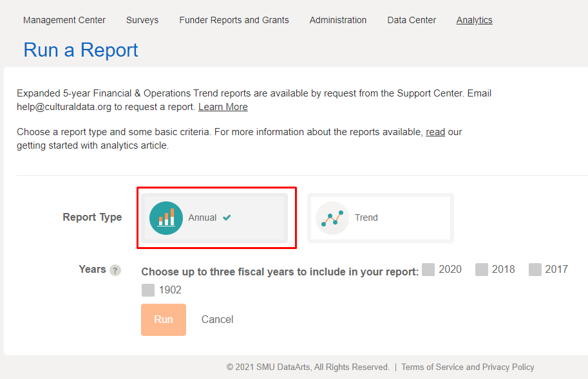Go to Funder Reports and Grants
Image resolution: width=588 pixels, height=379 pixels.
[234, 20]
